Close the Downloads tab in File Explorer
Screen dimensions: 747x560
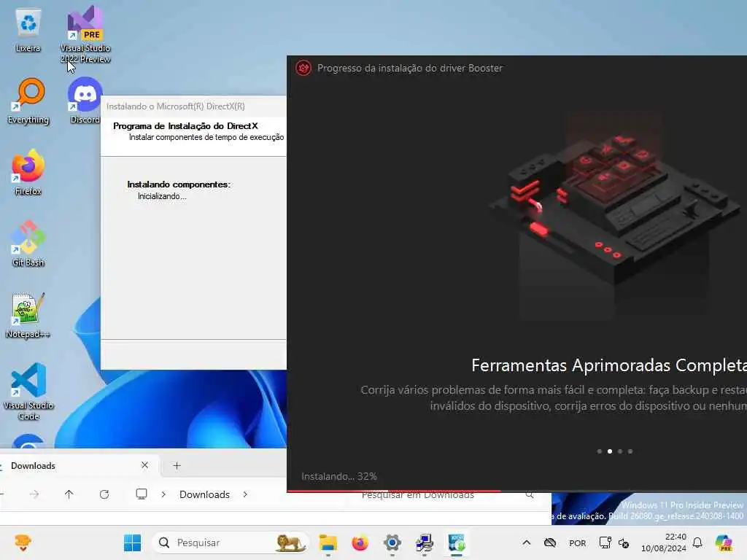145,465
